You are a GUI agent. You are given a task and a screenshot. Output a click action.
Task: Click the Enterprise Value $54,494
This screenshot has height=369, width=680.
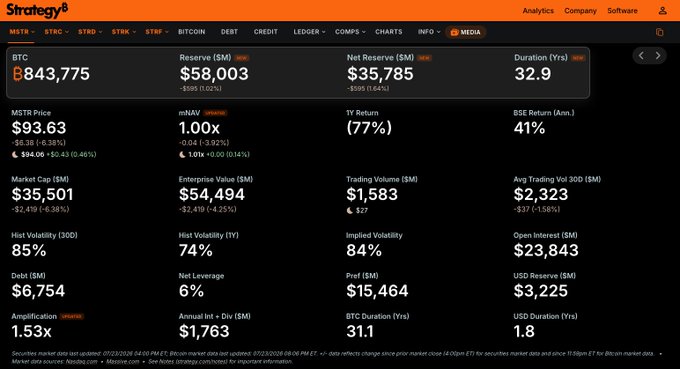click(212, 194)
